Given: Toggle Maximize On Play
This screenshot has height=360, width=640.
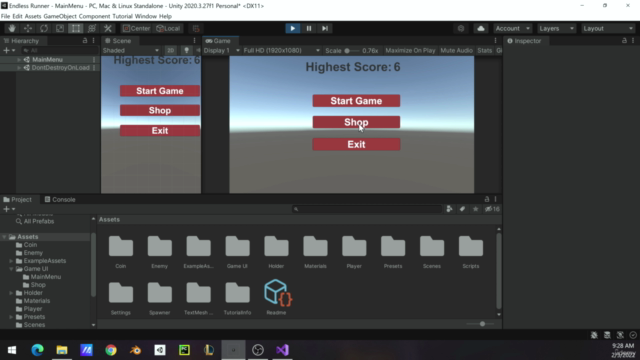Looking at the screenshot, I should pos(410,50).
